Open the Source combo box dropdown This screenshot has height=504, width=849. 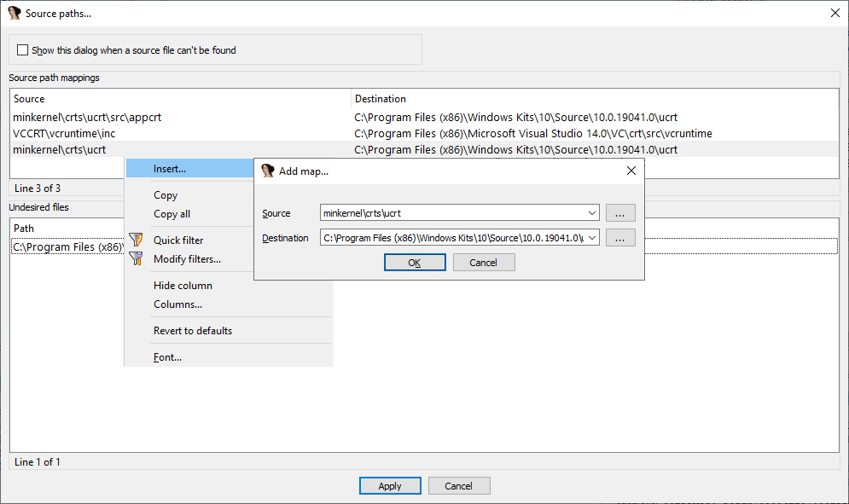pos(592,212)
